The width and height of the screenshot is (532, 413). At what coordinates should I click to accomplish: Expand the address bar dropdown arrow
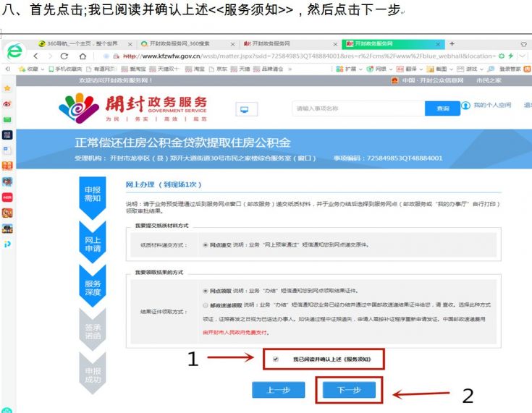tap(523, 56)
